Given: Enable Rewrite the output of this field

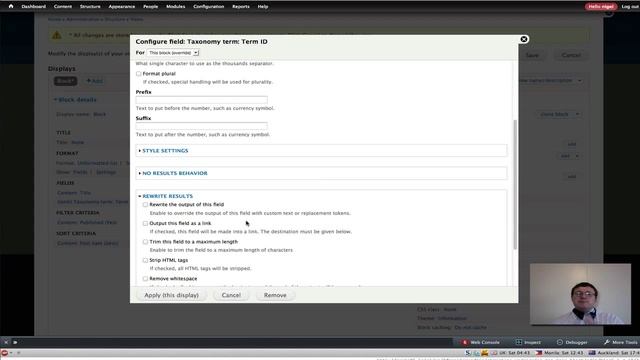Looking at the screenshot, I should coord(145,204).
